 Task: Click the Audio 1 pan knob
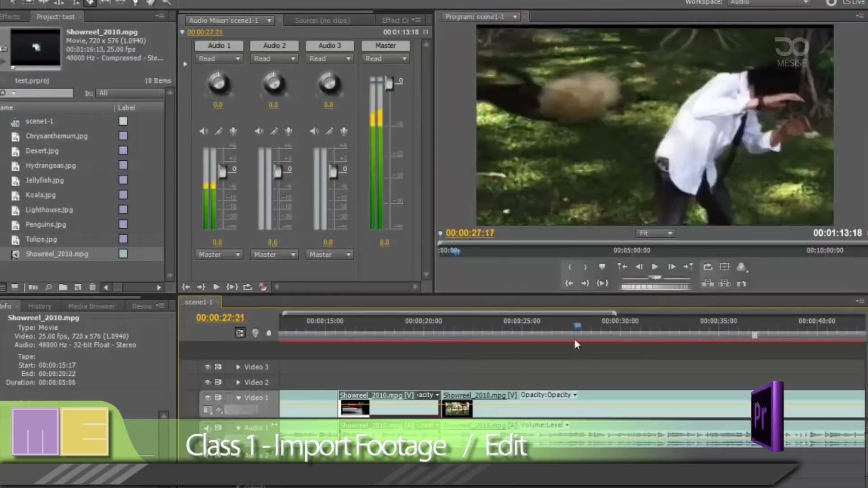click(x=218, y=84)
